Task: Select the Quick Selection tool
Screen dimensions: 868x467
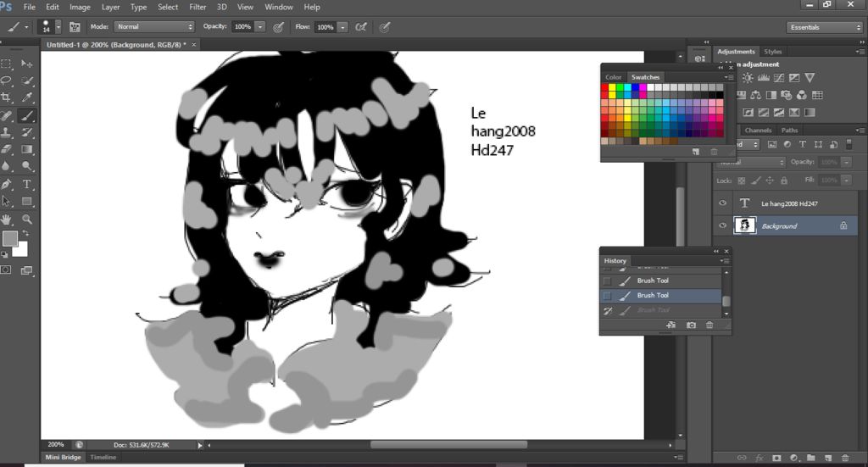Action: (26, 81)
